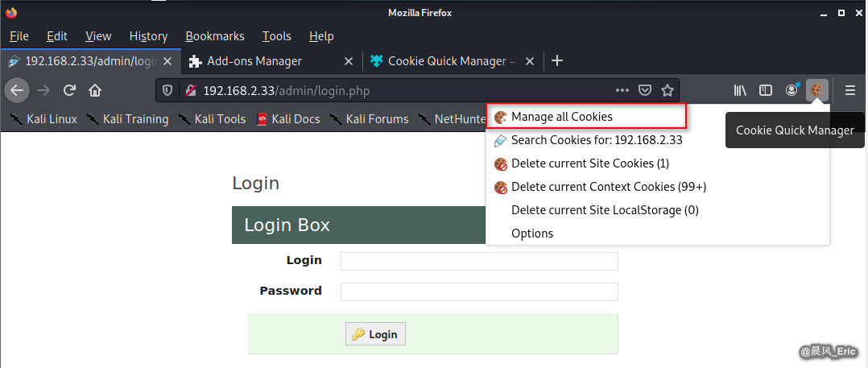
Task: Click the Login button with key icon
Action: click(375, 334)
